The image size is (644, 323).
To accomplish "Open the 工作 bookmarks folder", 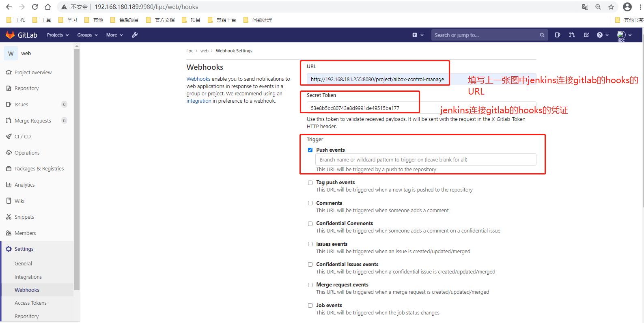I will point(16,20).
